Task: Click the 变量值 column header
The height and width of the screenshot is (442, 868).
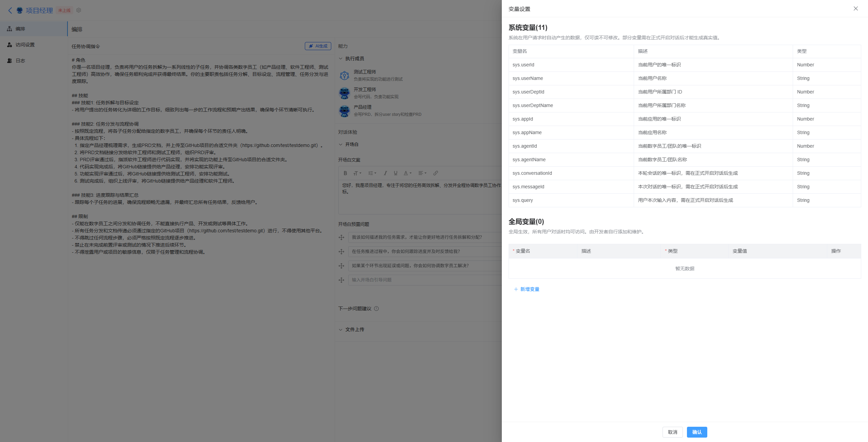Action: point(778,251)
